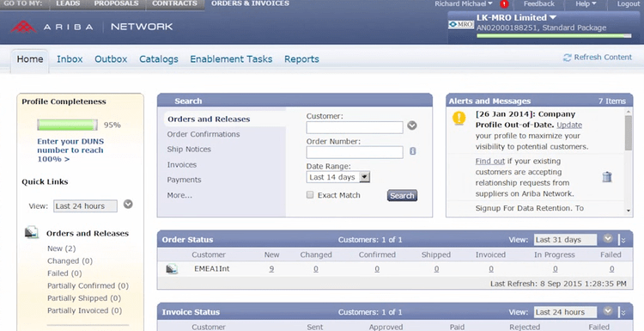
Task: Go to Contracts in top bar
Action: [x=174, y=3]
